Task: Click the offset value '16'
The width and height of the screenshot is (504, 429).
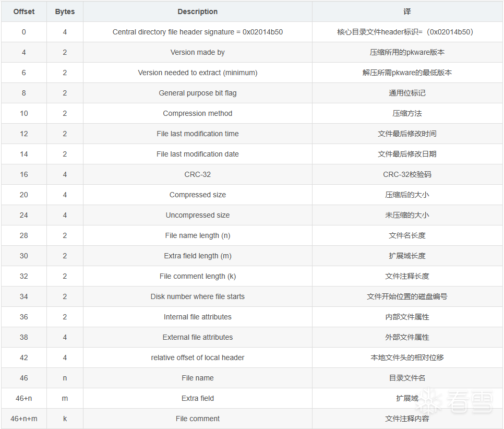Action: (x=24, y=174)
